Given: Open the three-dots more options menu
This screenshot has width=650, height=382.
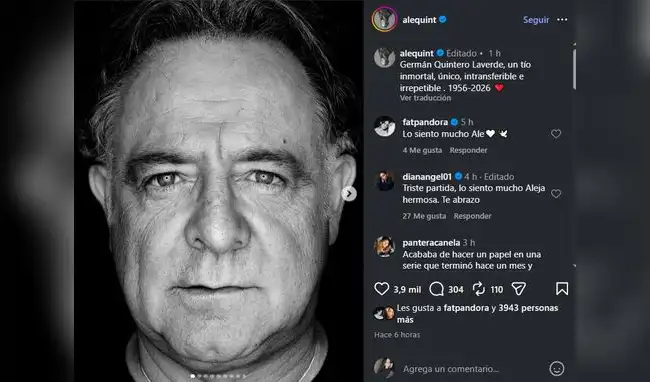Looking at the screenshot, I should click(562, 19).
